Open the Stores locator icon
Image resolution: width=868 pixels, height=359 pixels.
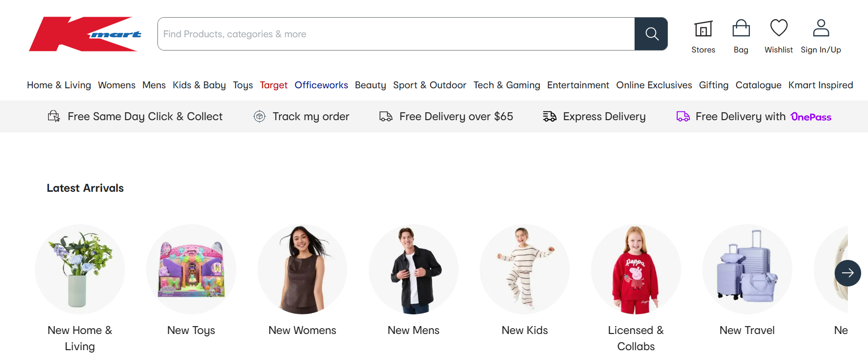pos(703,29)
